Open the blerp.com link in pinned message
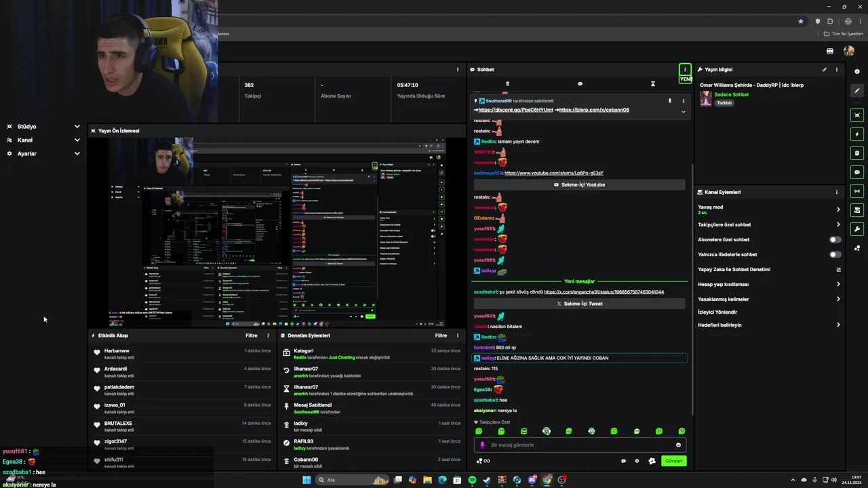 tap(594, 110)
